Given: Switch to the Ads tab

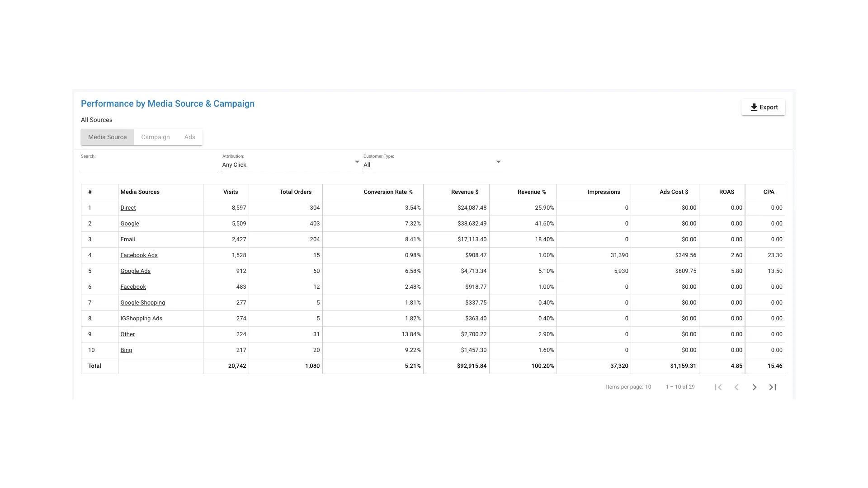Looking at the screenshot, I should click(x=189, y=137).
